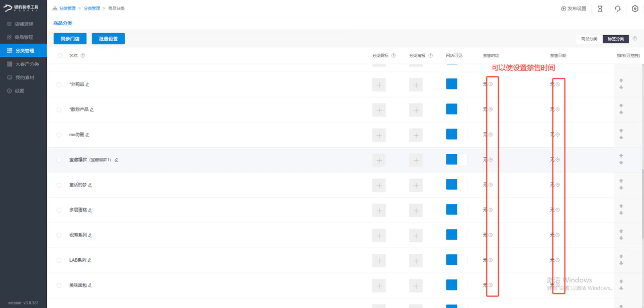This screenshot has width=644, height=308.
Task: Upload 分类海报 image for mo勿删 row
Action: click(x=416, y=135)
